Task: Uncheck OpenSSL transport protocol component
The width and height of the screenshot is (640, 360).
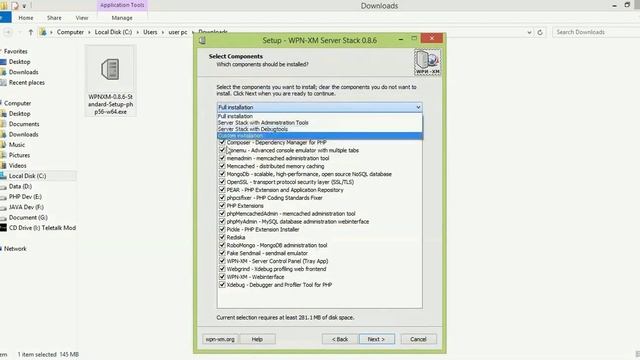Action: coord(222,182)
